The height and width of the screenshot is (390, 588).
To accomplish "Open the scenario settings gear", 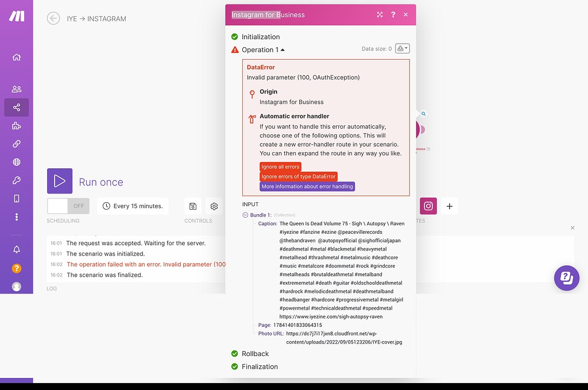I will click(x=214, y=206).
